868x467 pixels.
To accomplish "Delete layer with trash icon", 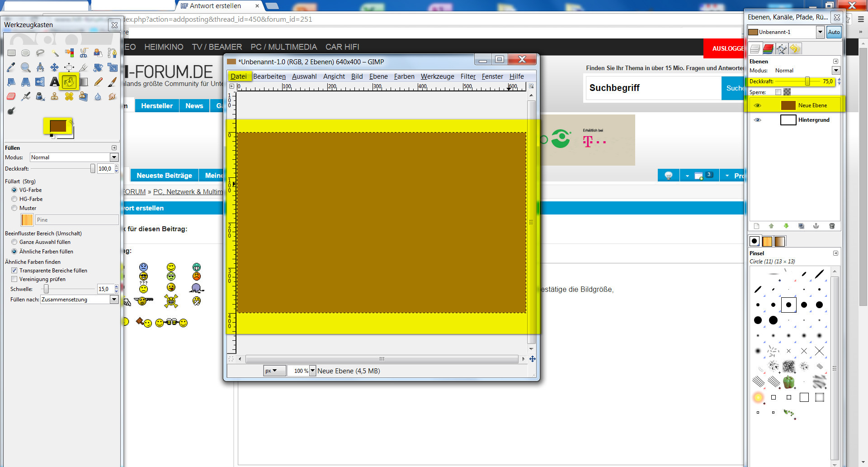I will pyautogui.click(x=832, y=226).
